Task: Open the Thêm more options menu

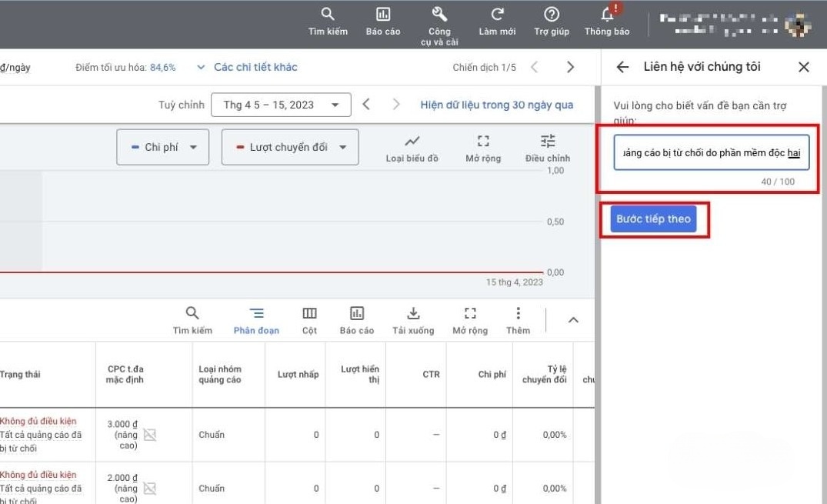Action: click(x=518, y=320)
